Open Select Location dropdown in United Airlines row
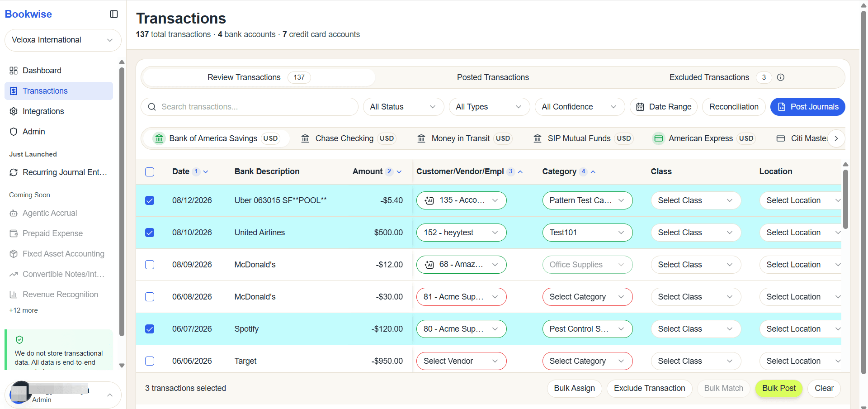 pos(801,233)
